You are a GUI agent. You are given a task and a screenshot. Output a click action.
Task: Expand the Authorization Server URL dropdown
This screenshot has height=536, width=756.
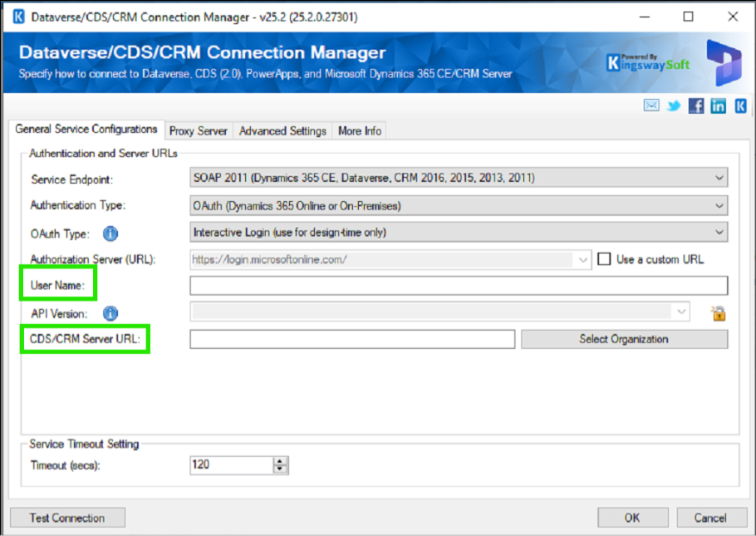click(583, 260)
